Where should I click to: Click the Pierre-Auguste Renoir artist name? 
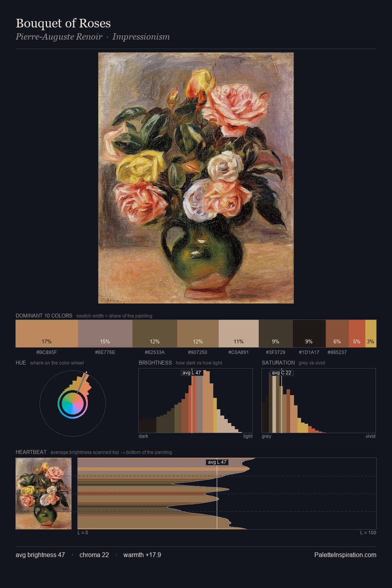click(59, 37)
